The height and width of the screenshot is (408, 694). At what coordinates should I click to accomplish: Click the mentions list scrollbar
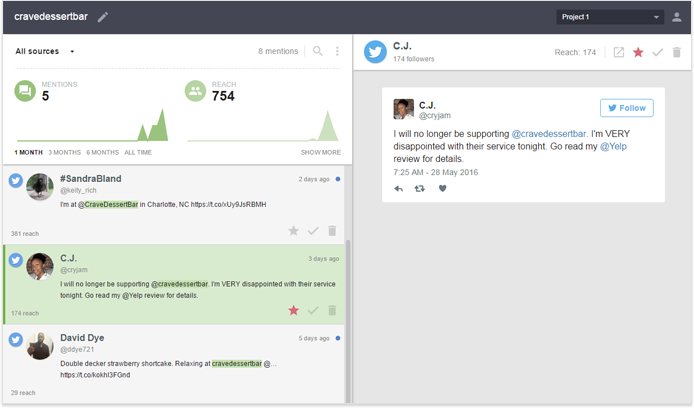[348, 319]
